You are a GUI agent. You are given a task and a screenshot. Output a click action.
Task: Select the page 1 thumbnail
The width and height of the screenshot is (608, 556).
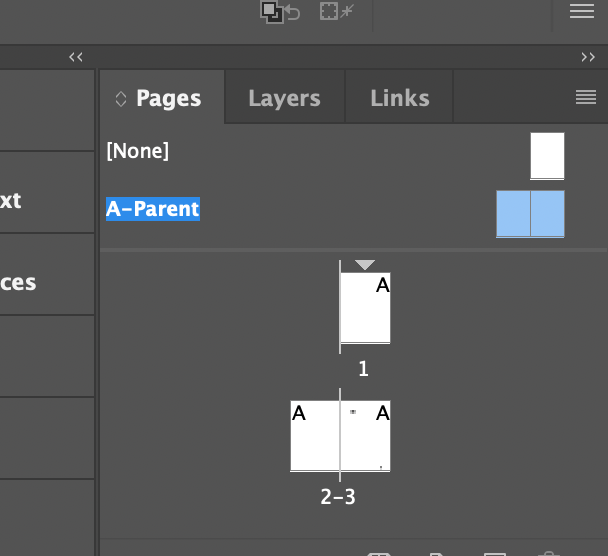[365, 308]
